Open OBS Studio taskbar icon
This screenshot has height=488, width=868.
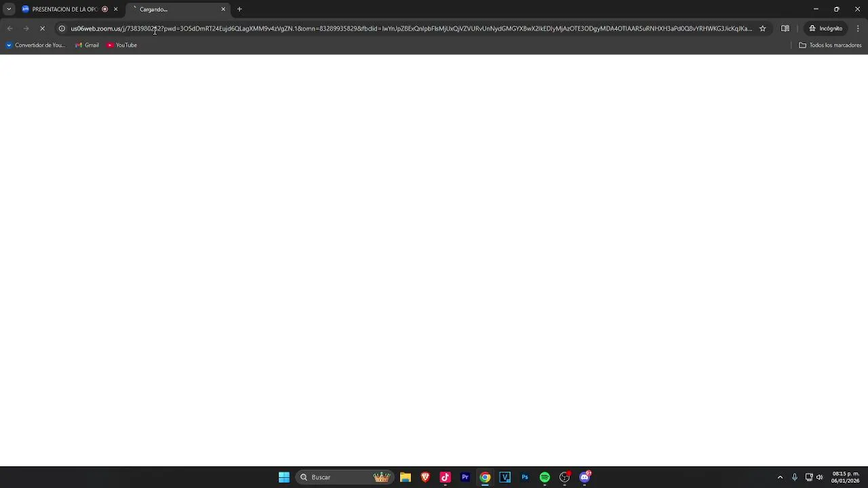point(565,477)
